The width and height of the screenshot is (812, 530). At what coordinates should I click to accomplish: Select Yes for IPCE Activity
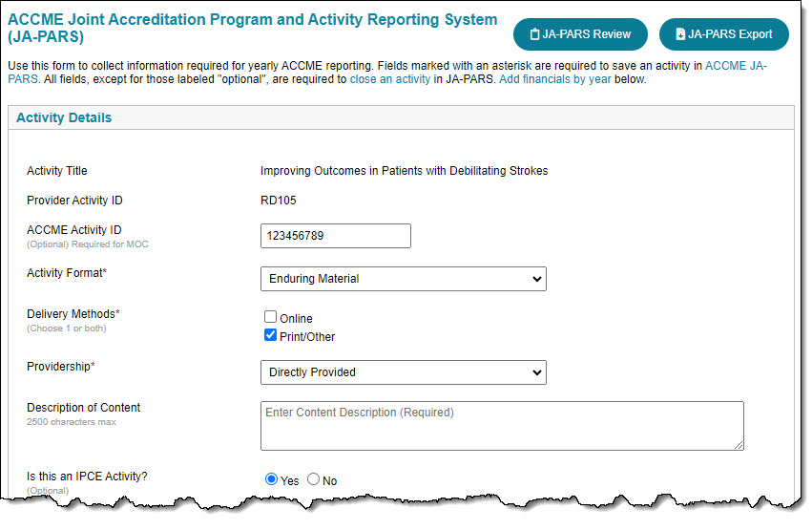click(271, 479)
